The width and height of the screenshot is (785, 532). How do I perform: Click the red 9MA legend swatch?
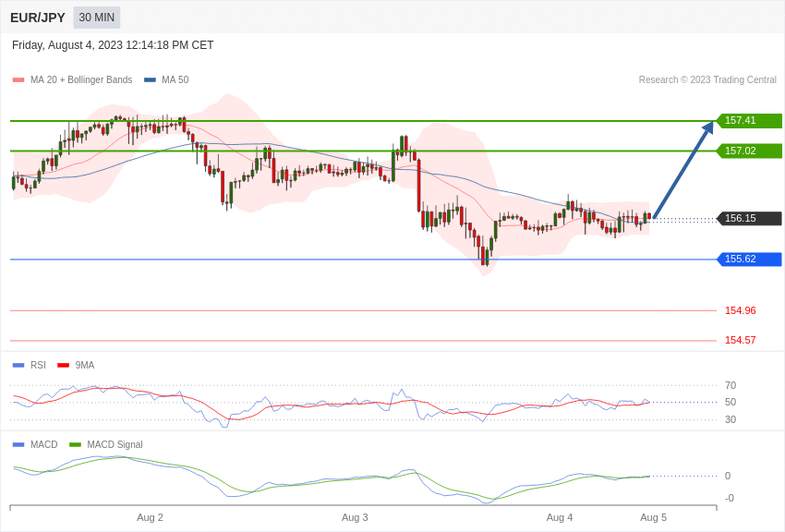tap(63, 366)
